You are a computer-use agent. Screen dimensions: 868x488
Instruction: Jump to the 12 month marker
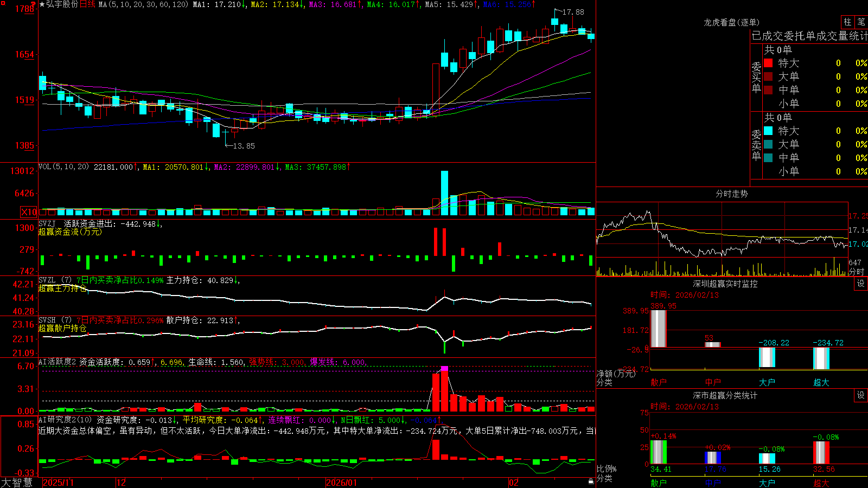pos(121,482)
